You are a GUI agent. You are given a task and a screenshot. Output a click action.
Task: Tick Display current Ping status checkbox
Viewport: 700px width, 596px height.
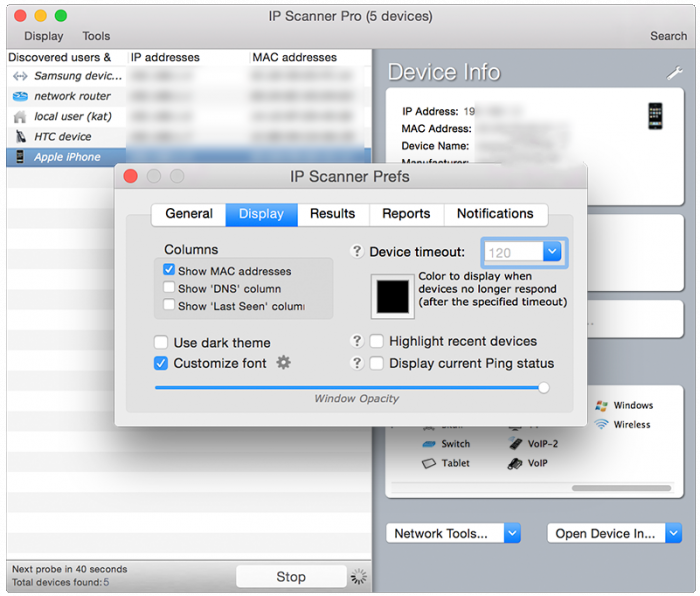click(377, 363)
